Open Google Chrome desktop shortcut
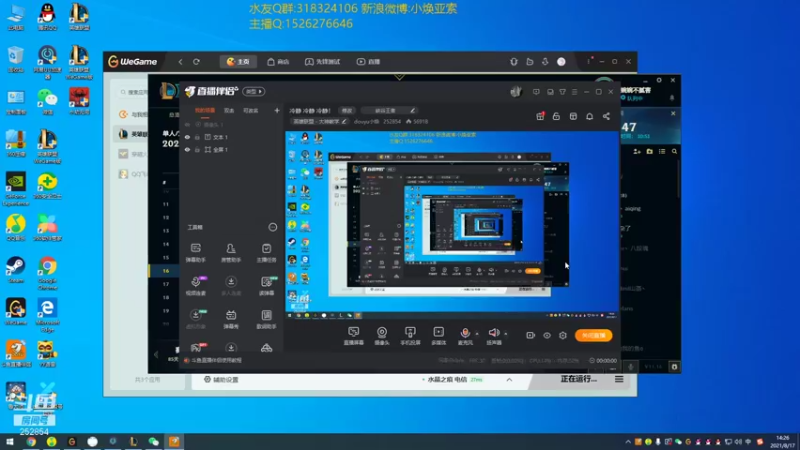Screen dimensions: 800x450 tap(47, 272)
